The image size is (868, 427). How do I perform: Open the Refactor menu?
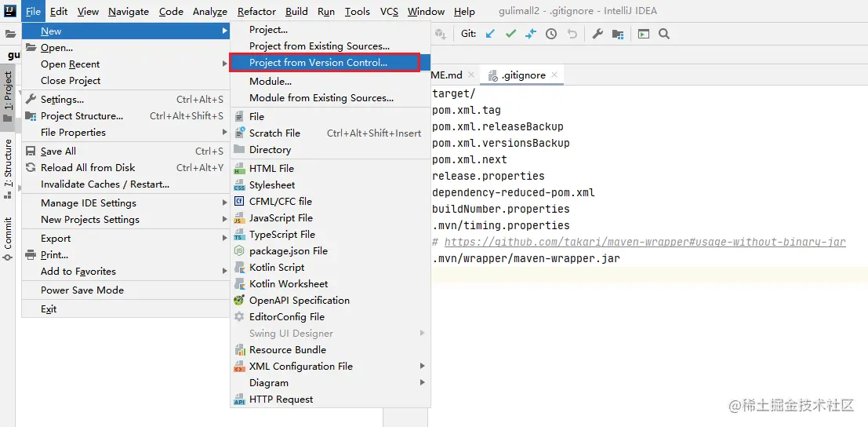point(256,12)
